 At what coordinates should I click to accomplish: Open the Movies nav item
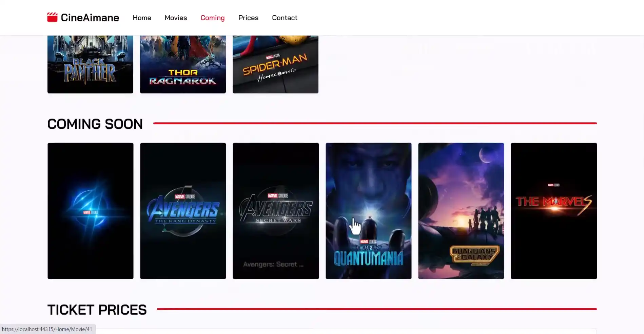(176, 18)
